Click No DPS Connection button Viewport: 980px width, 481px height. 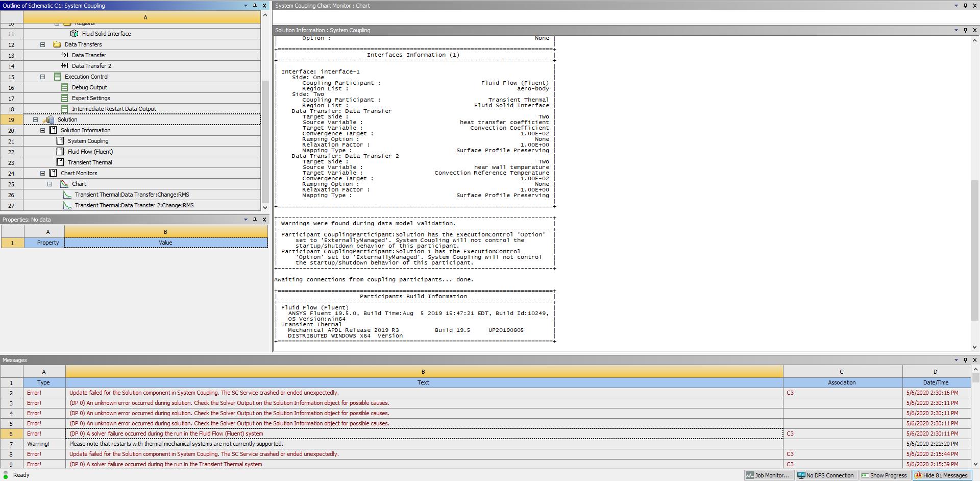826,475
